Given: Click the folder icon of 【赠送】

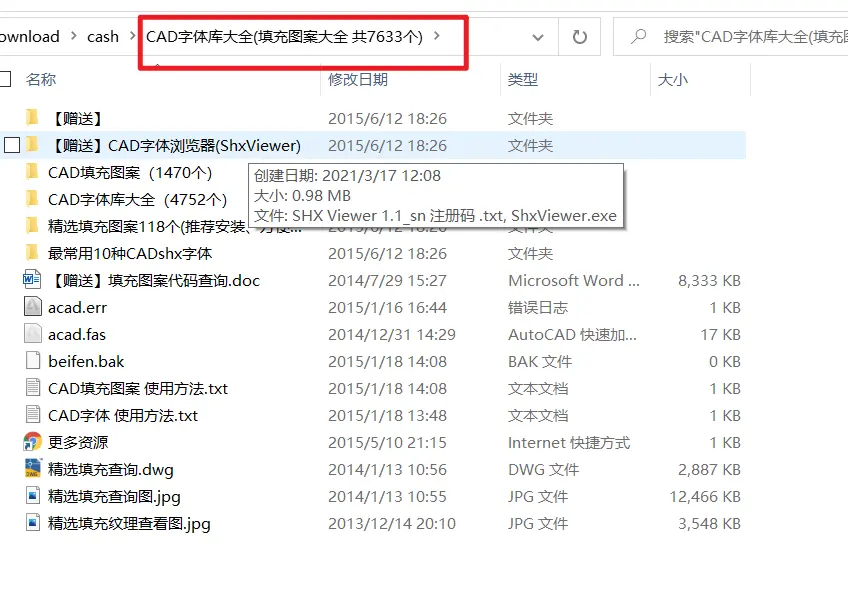Looking at the screenshot, I should click(x=32, y=118).
